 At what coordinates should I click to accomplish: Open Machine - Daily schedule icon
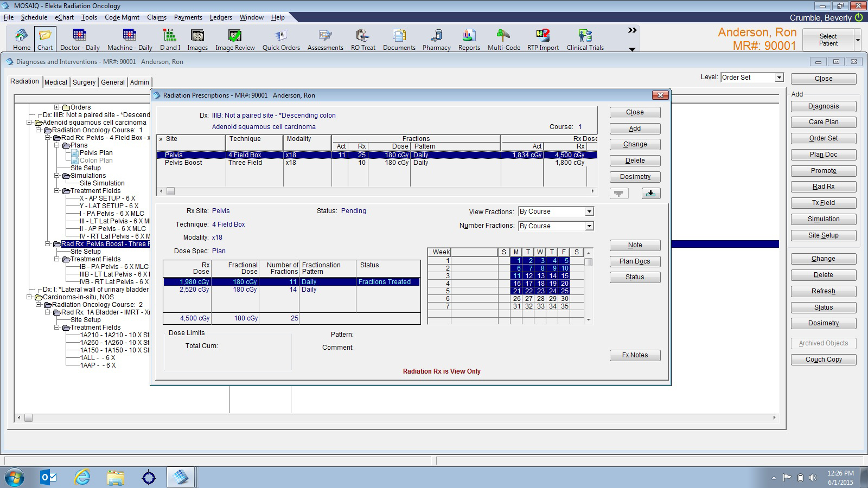click(x=130, y=40)
